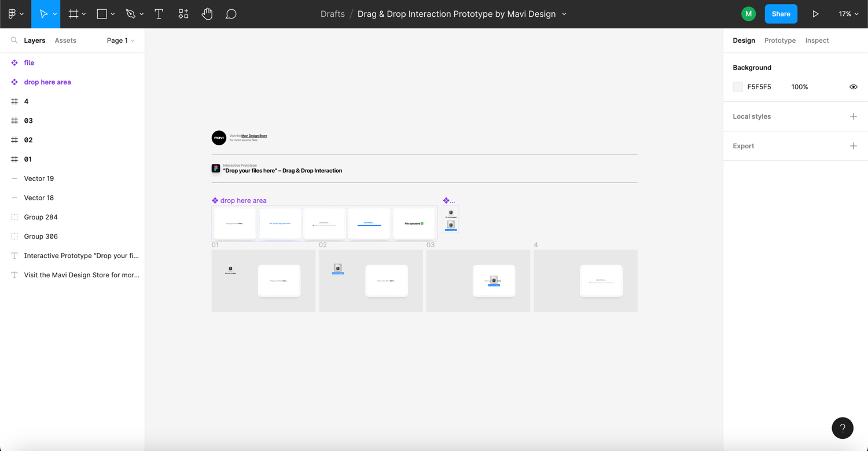Viewport: 868px width, 451px height.
Task: Switch to the Assets tab
Action: pyautogui.click(x=65, y=41)
